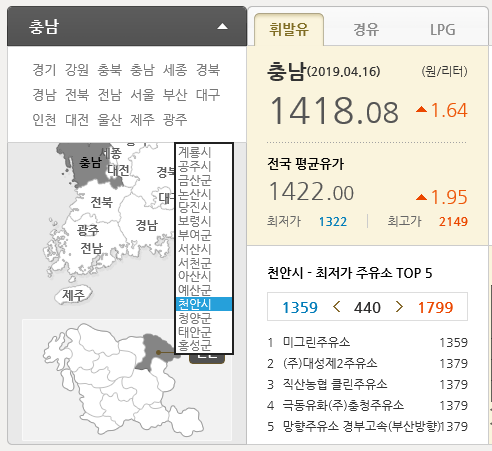Click the 광주 label on the map
492x451 pixels.
[x=88, y=230]
